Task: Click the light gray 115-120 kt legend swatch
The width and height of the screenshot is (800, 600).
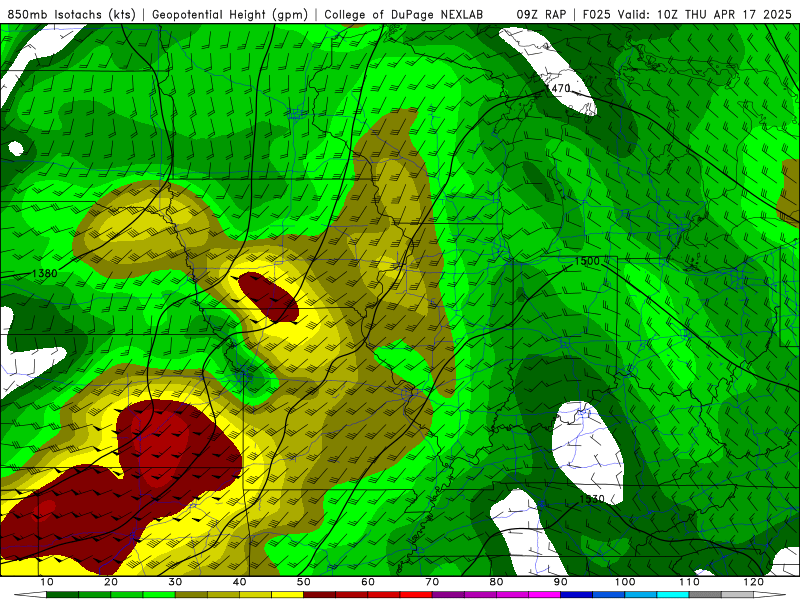Action: [737, 595]
